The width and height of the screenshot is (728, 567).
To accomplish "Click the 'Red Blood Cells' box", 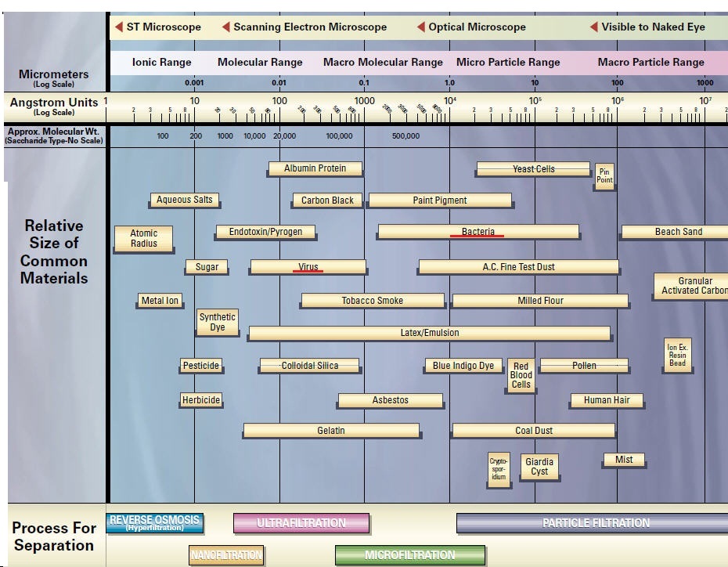I will pyautogui.click(x=521, y=375).
